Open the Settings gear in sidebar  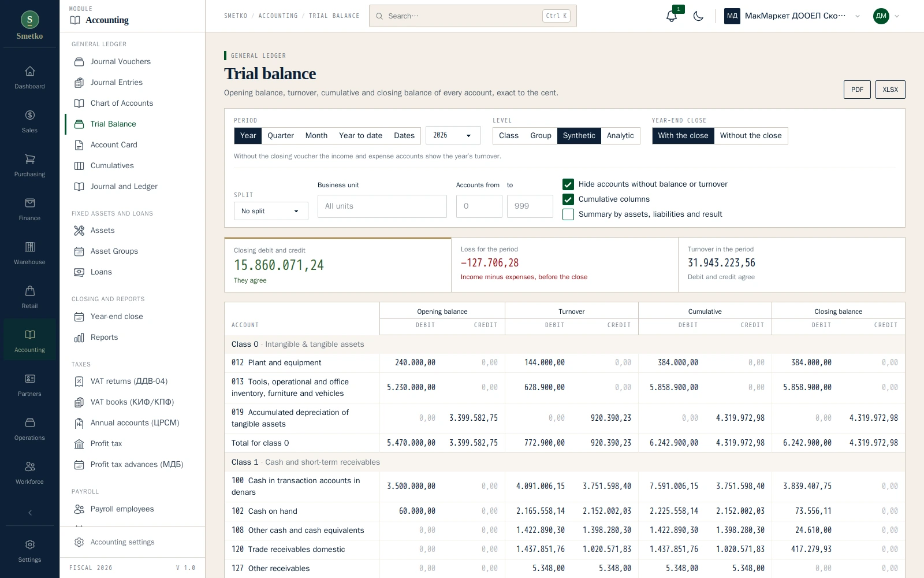click(29, 551)
